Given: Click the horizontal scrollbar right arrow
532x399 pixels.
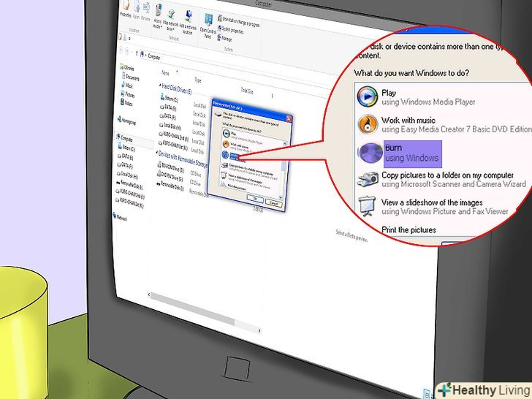Looking at the screenshot, I should [x=259, y=330].
